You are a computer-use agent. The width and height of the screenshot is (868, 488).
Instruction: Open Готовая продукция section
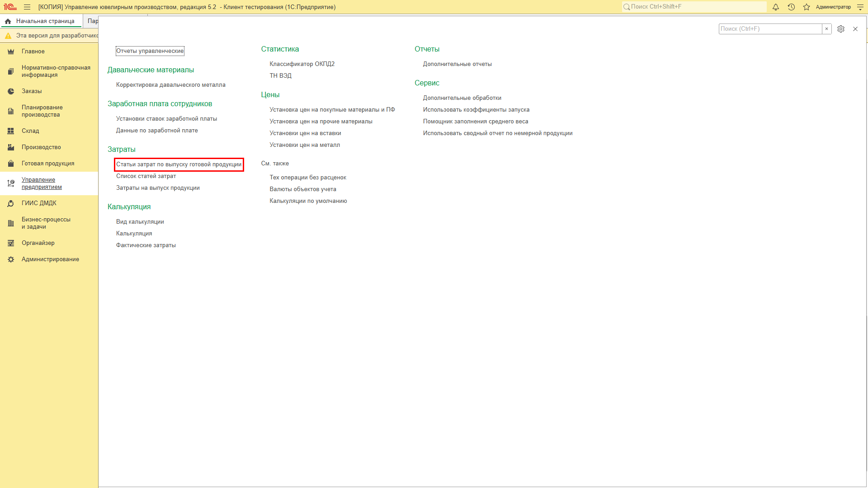pos(48,164)
